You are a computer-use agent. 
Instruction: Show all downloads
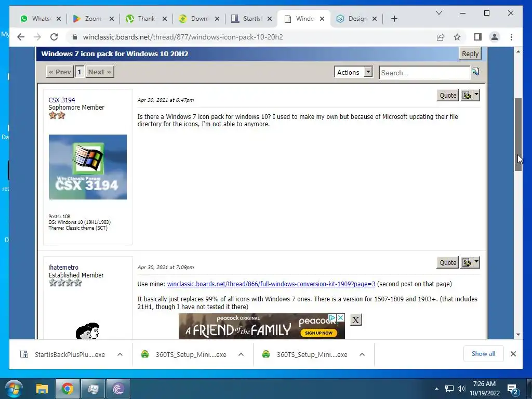pos(484,354)
